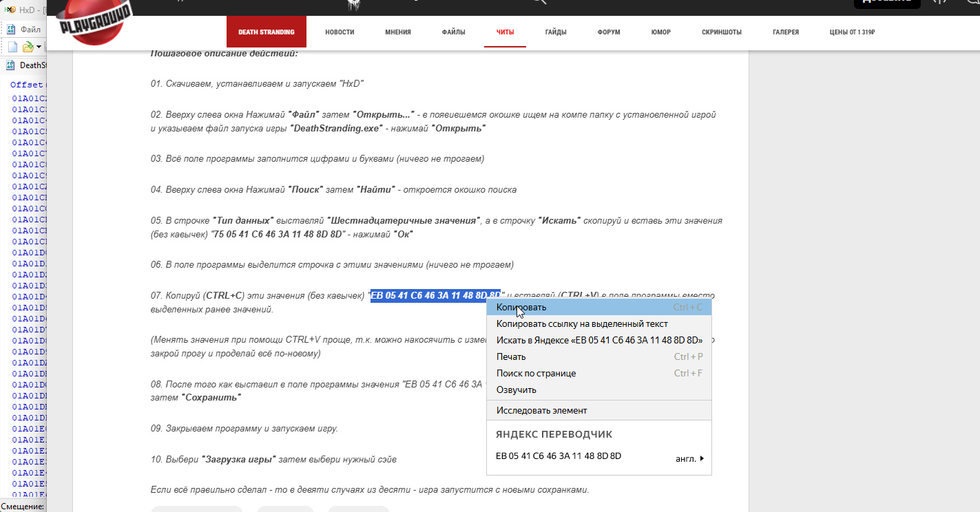Expand the open-file dropdown arrow in HxD
The image size is (980, 512).
pos(39,47)
